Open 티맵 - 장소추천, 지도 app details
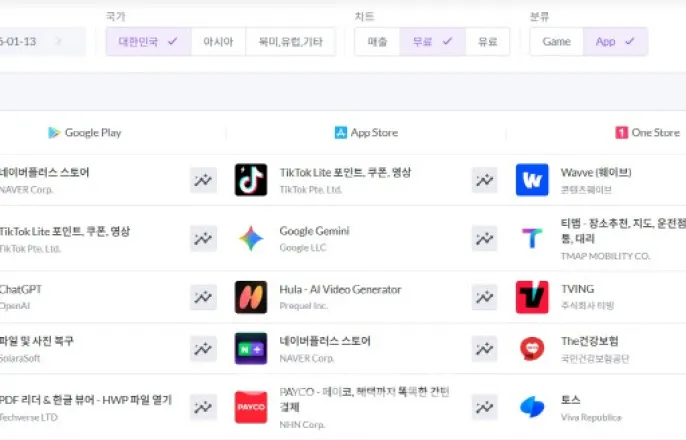The image size is (686, 440). [623, 231]
